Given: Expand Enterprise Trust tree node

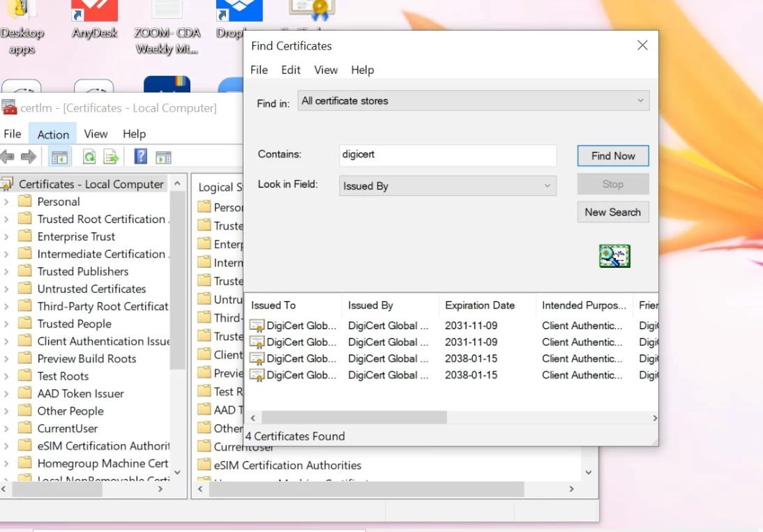Looking at the screenshot, I should (x=6, y=236).
